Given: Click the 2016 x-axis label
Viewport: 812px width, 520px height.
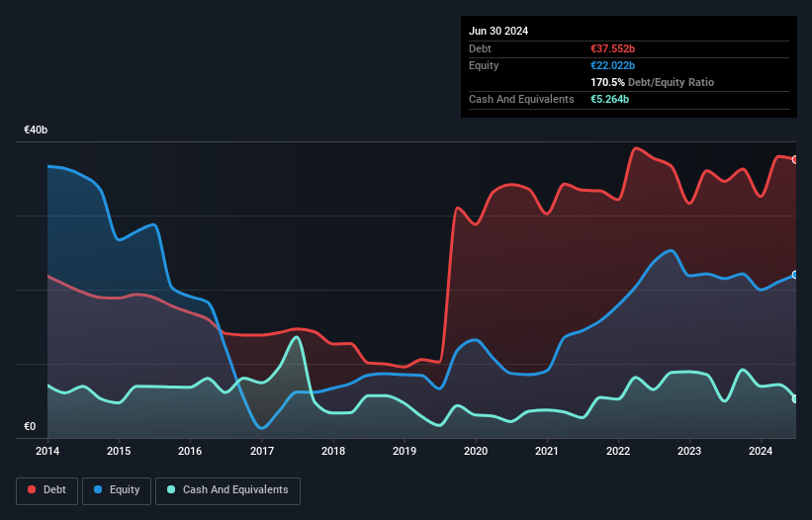Looking at the screenshot, I should click(x=190, y=451).
